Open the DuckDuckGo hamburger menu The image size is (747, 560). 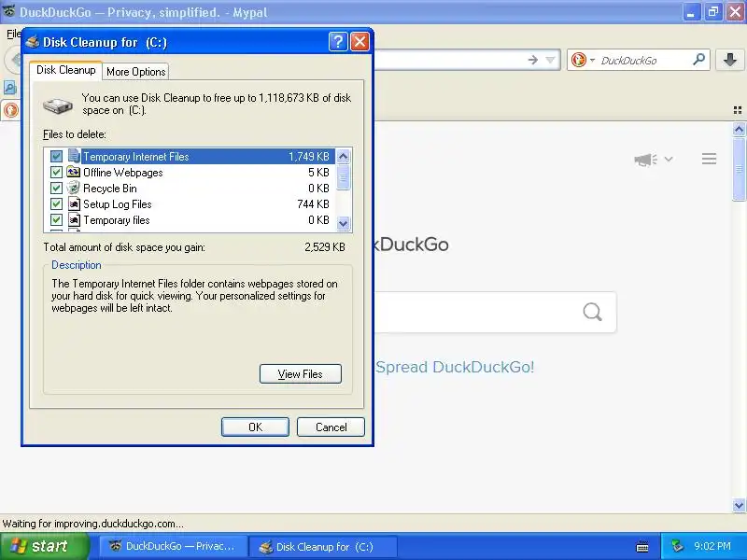coord(709,159)
